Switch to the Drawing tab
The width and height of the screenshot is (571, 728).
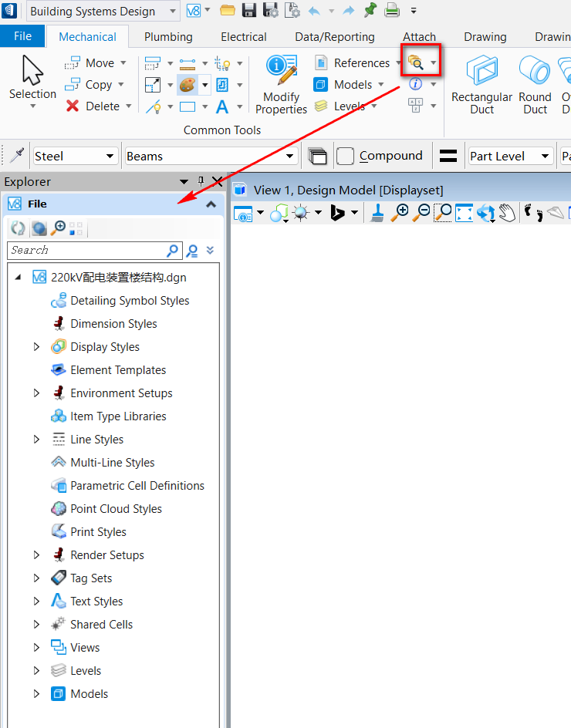(x=485, y=37)
